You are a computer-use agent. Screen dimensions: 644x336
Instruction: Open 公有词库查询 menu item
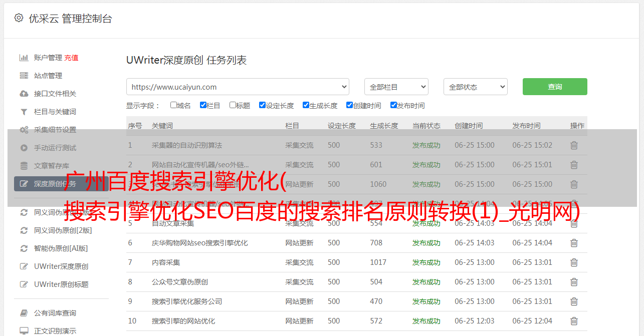(55, 313)
